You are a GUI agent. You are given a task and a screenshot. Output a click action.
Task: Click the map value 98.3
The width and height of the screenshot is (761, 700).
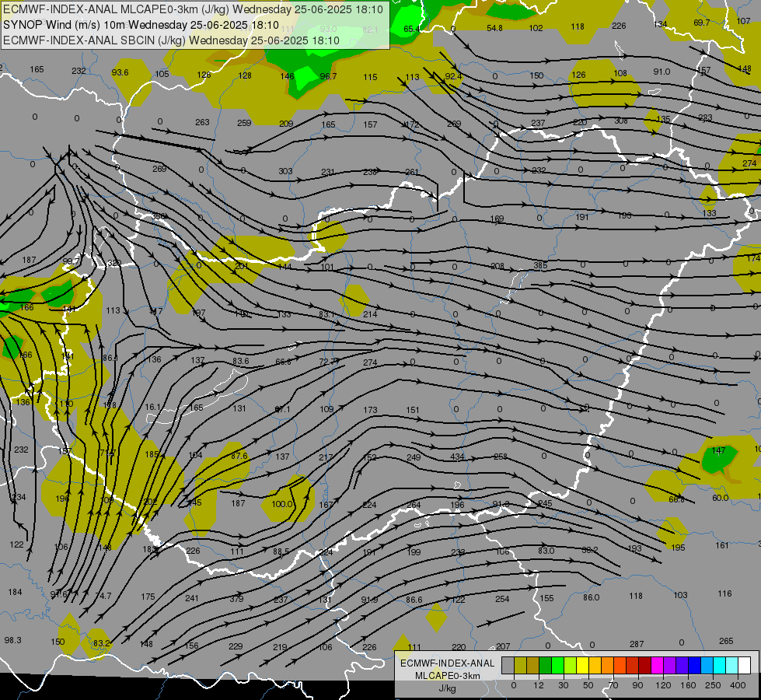pos(12,640)
